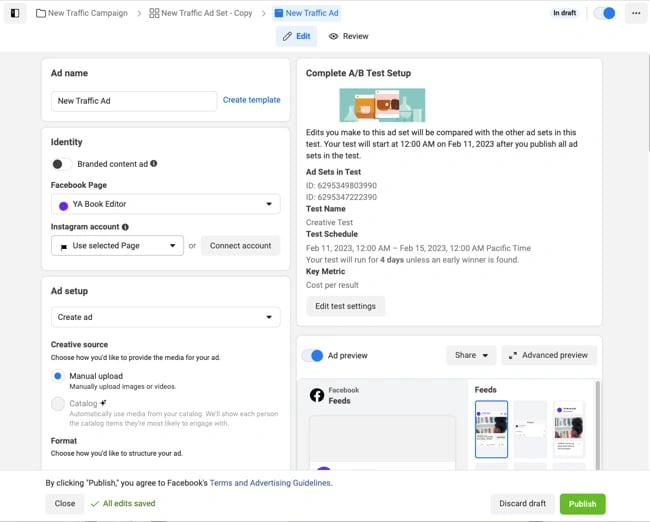The image size is (650, 522).
Task: Click the ad set grid icon in breadcrumb
Action: [154, 13]
